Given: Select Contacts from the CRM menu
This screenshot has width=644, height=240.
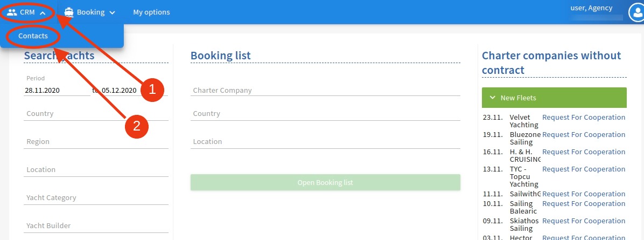Looking at the screenshot, I should (x=33, y=36).
